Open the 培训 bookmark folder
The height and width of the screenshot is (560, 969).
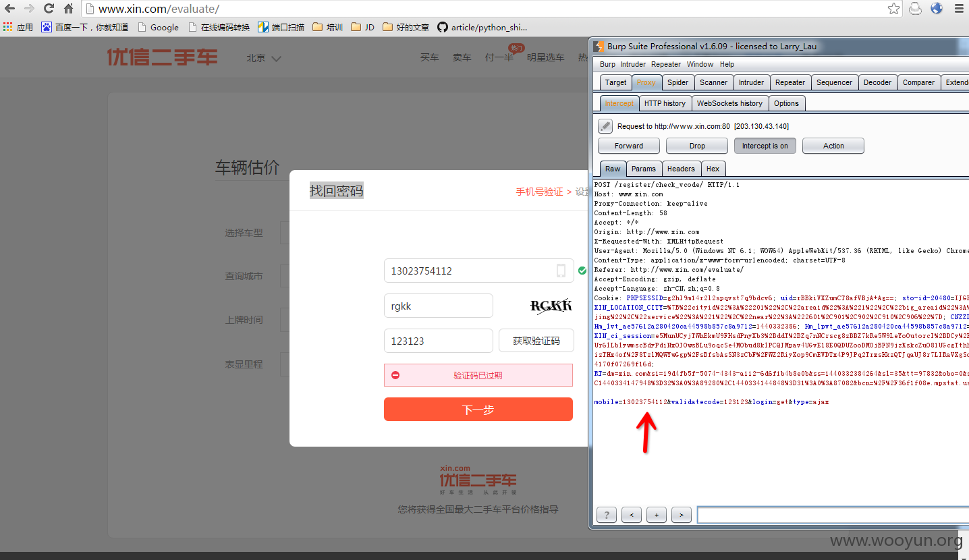coord(328,27)
